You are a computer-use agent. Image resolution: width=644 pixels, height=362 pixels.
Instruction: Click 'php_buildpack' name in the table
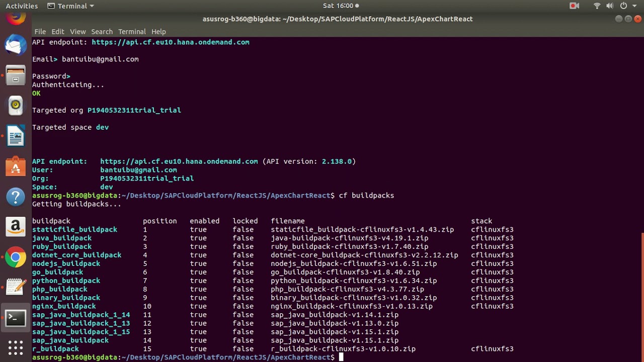60,290
